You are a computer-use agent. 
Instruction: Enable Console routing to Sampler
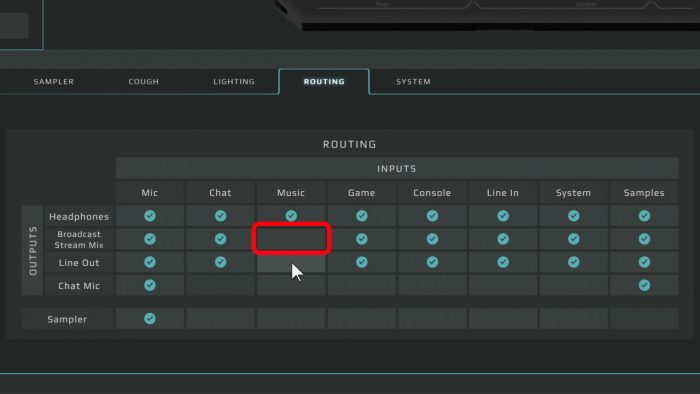pyautogui.click(x=432, y=319)
